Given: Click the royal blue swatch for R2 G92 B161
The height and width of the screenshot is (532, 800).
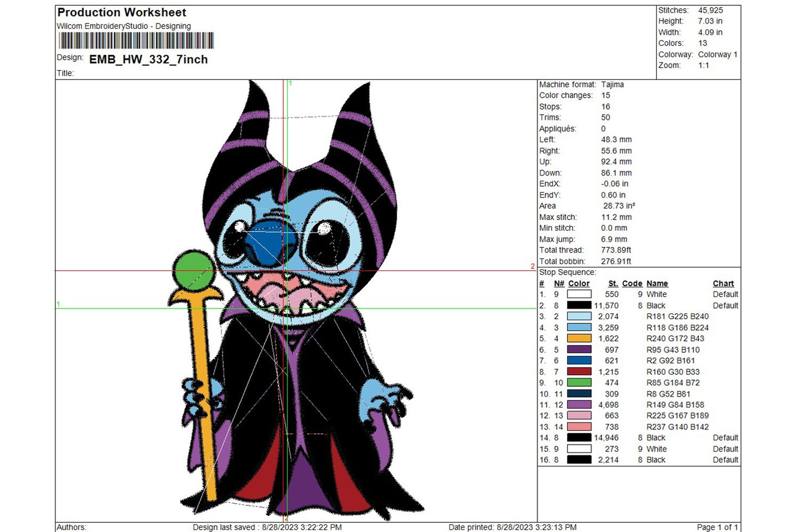Looking at the screenshot, I should 579,360.
